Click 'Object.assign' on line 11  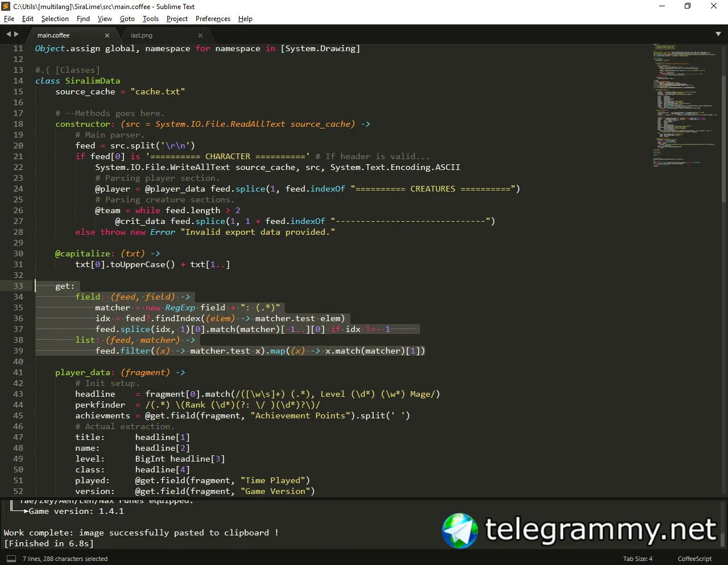pyautogui.click(x=67, y=48)
